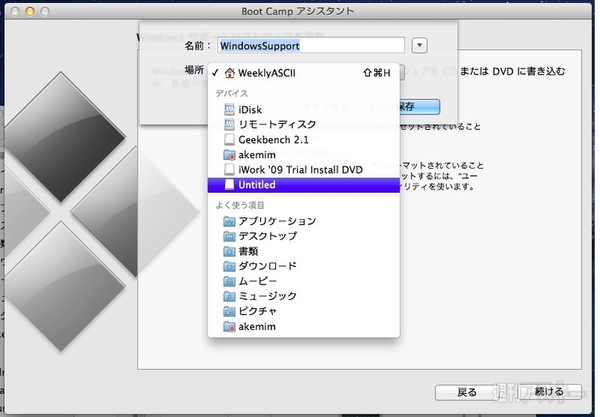This screenshot has width=600, height=417.
Task: Click the Geekbench 2.1 disk icon
Action: click(x=229, y=140)
